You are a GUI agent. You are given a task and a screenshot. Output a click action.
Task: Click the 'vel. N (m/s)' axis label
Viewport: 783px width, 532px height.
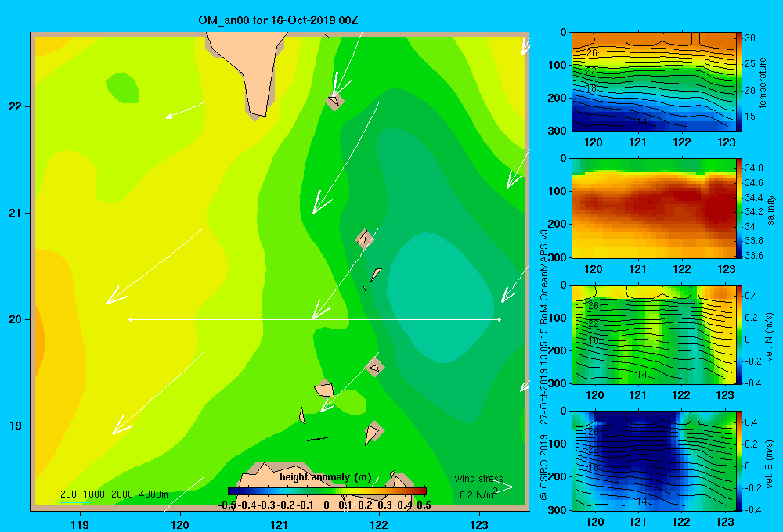coord(770,337)
